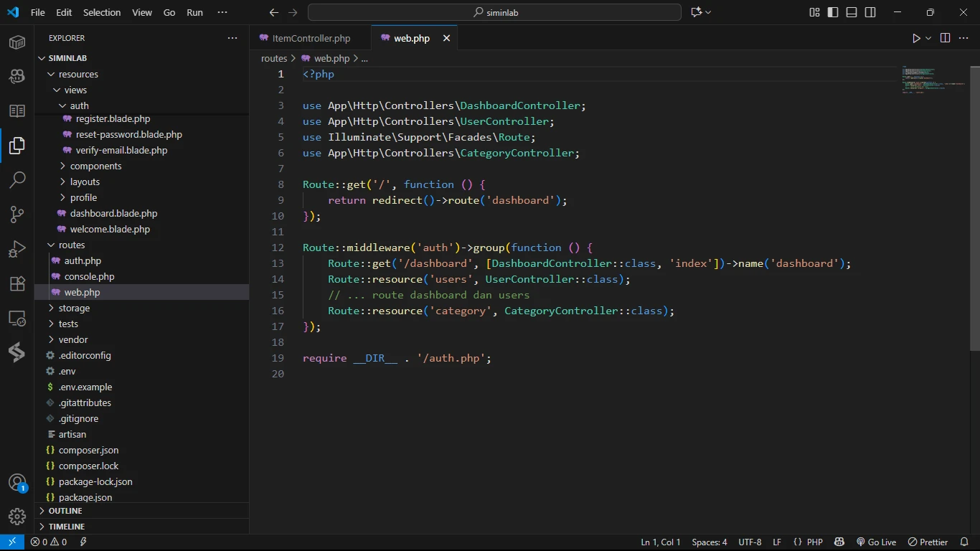The image size is (980, 551).
Task: Click the Manage gear icon
Action: (x=17, y=516)
